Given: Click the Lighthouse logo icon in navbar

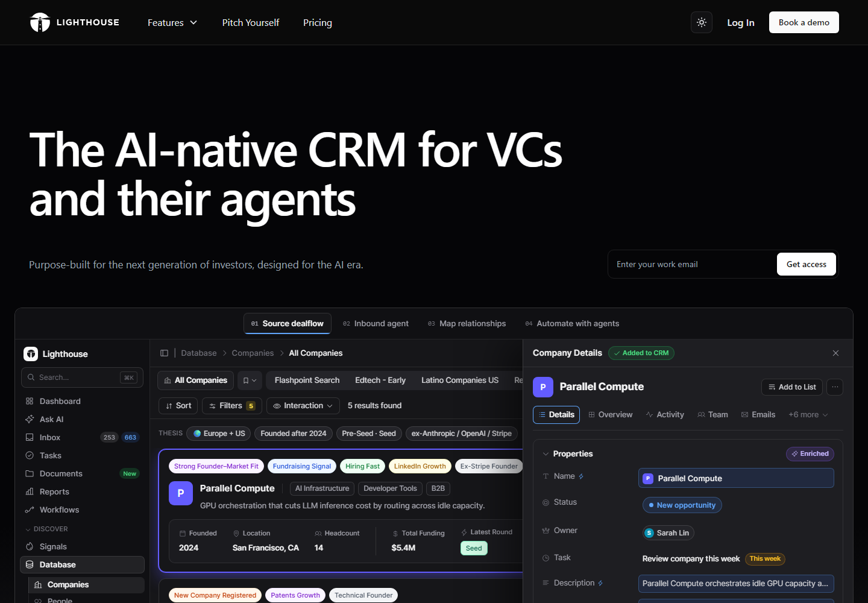Looking at the screenshot, I should click(x=40, y=22).
